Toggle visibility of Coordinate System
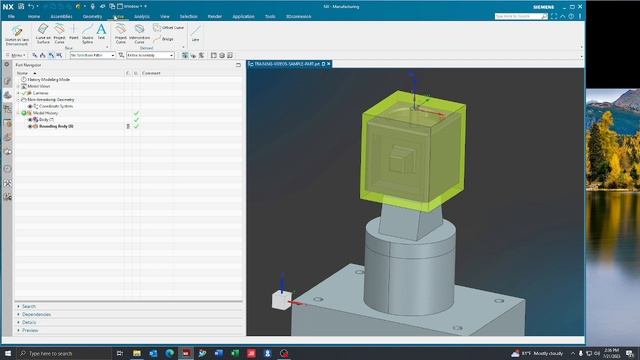This screenshot has height=360, width=640. click(x=30, y=106)
